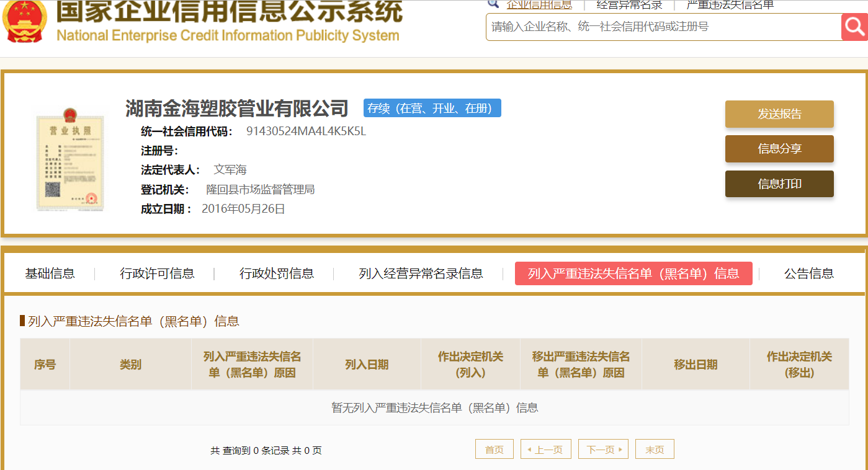Click the national emblem logo

[24, 20]
